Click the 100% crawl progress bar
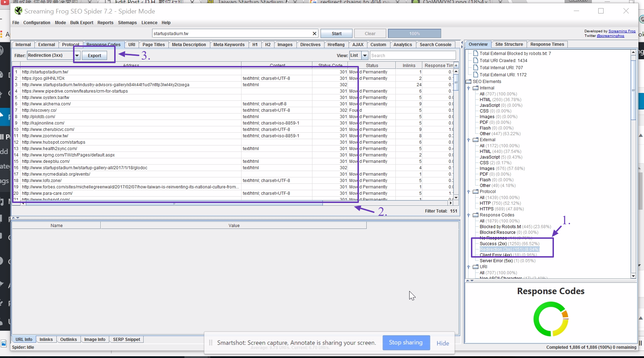 click(415, 34)
